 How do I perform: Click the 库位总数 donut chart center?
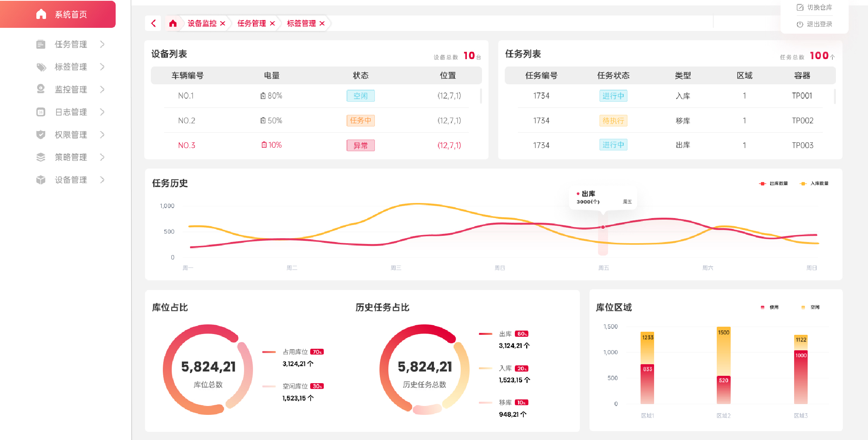pyautogui.click(x=208, y=370)
